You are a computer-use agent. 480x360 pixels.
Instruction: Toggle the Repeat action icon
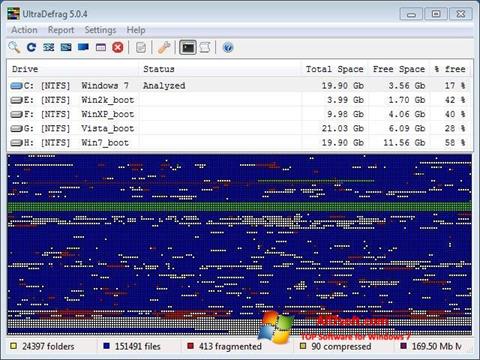click(x=31, y=47)
